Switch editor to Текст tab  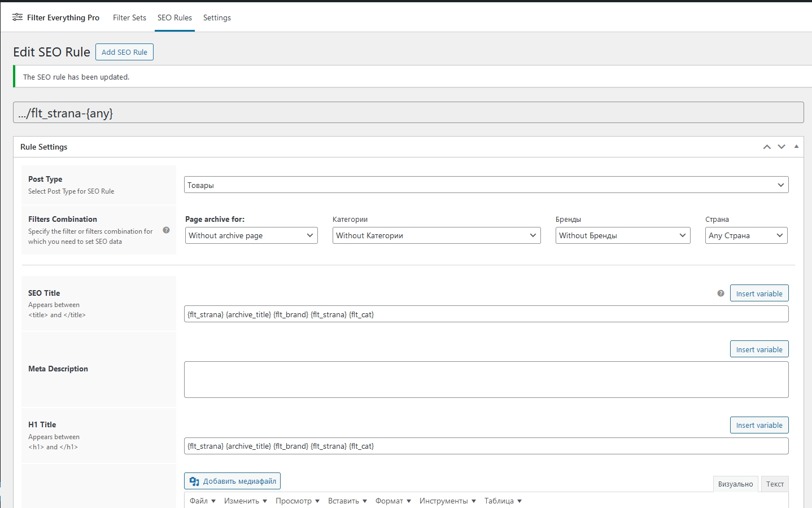point(775,484)
